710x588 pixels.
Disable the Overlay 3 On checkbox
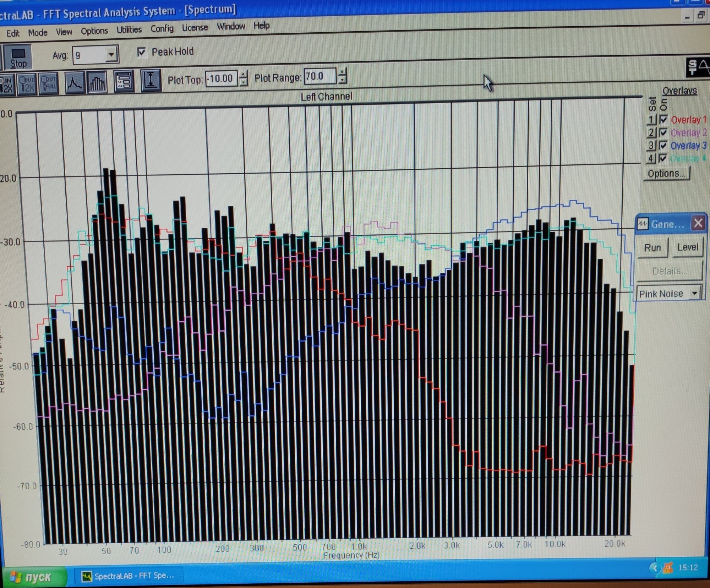pos(663,146)
